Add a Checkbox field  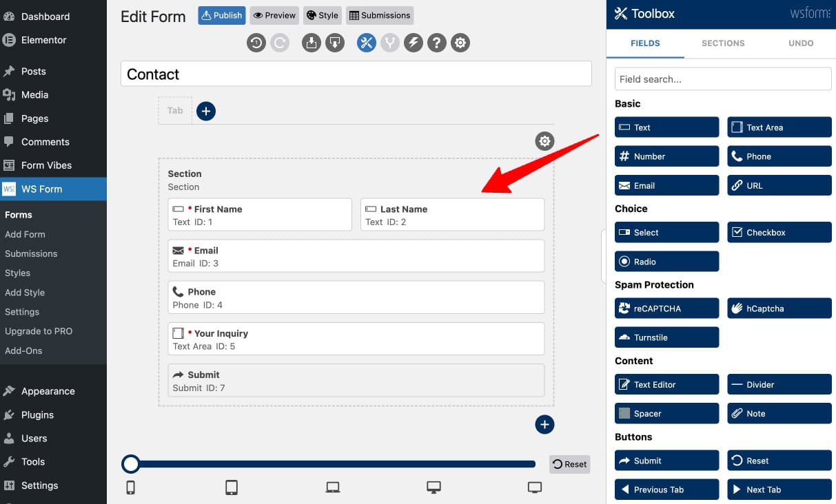779,232
